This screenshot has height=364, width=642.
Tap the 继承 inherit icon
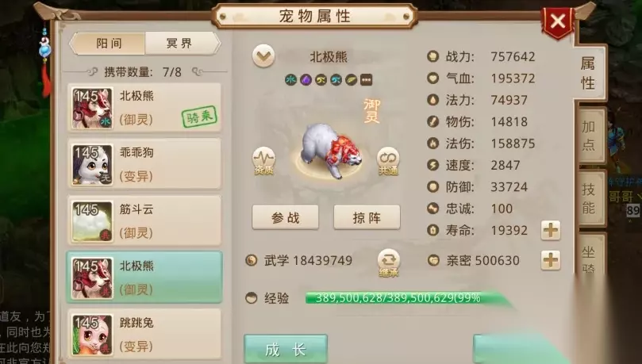click(x=389, y=262)
